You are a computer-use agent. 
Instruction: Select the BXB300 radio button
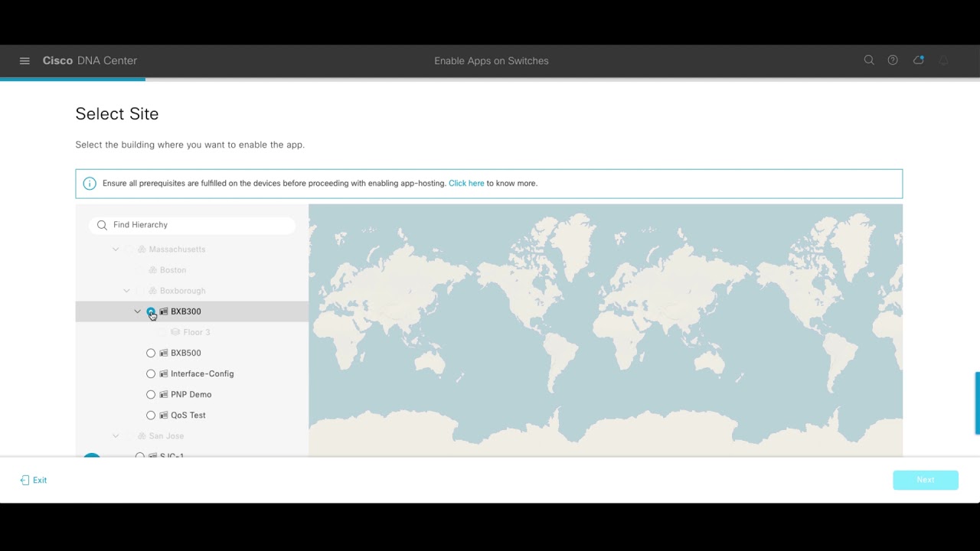click(x=151, y=311)
